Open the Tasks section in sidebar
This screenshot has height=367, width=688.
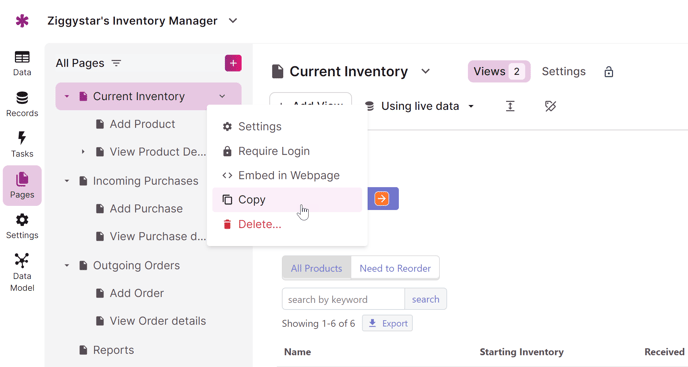click(x=22, y=145)
